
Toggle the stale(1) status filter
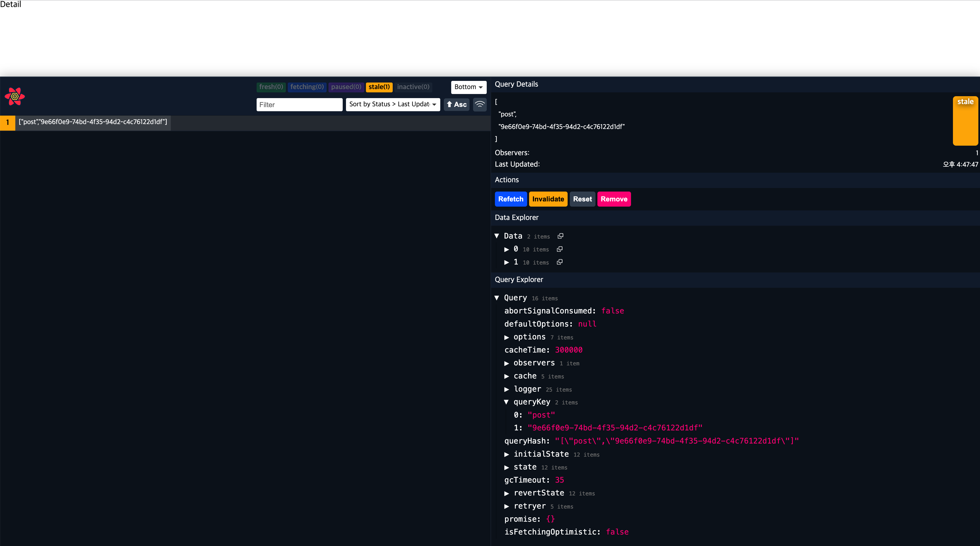[x=379, y=87]
